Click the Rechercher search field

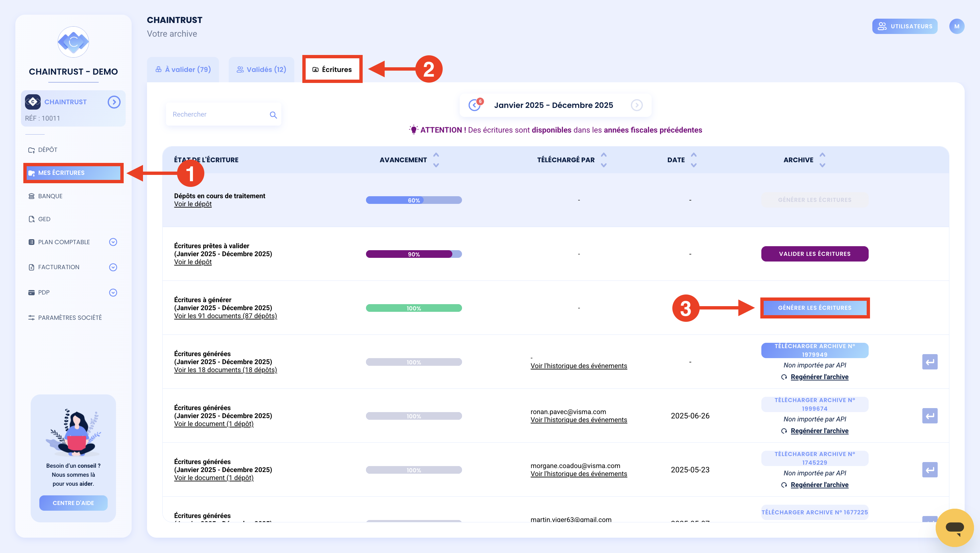point(224,114)
